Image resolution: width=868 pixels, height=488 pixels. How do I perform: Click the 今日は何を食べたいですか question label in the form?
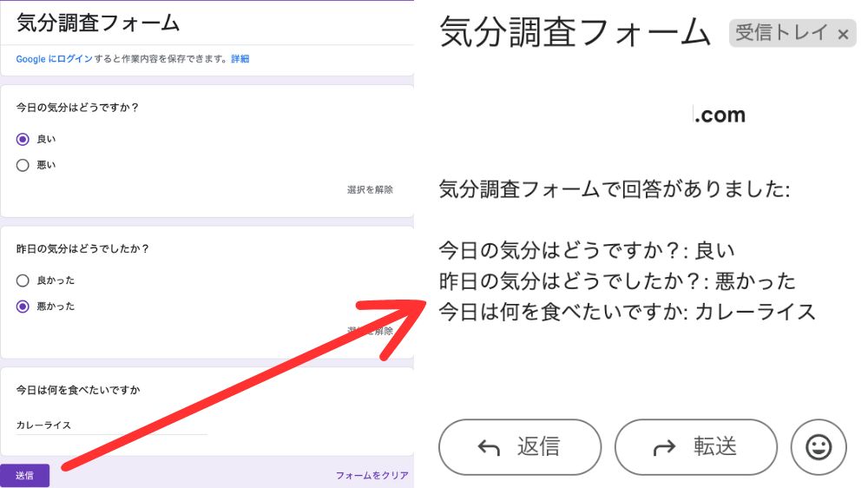[78, 390]
